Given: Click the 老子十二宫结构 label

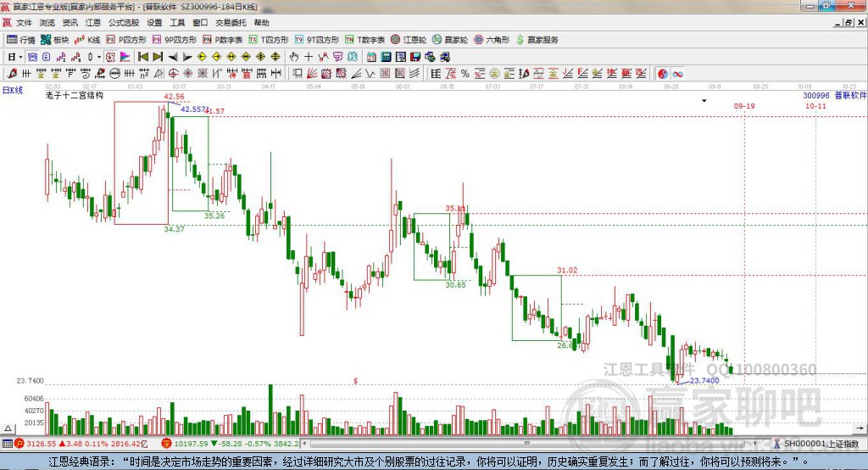Looking at the screenshot, I should coord(75,95).
